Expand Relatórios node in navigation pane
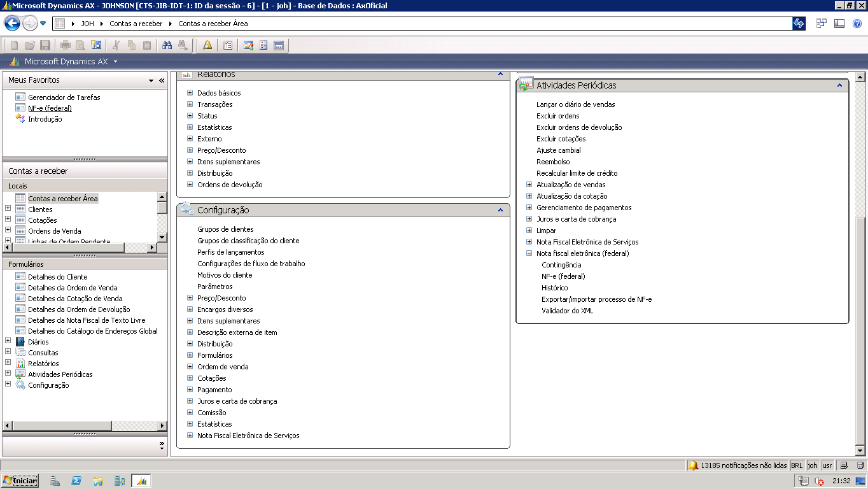Screen dimensions: 868x489 (8, 363)
